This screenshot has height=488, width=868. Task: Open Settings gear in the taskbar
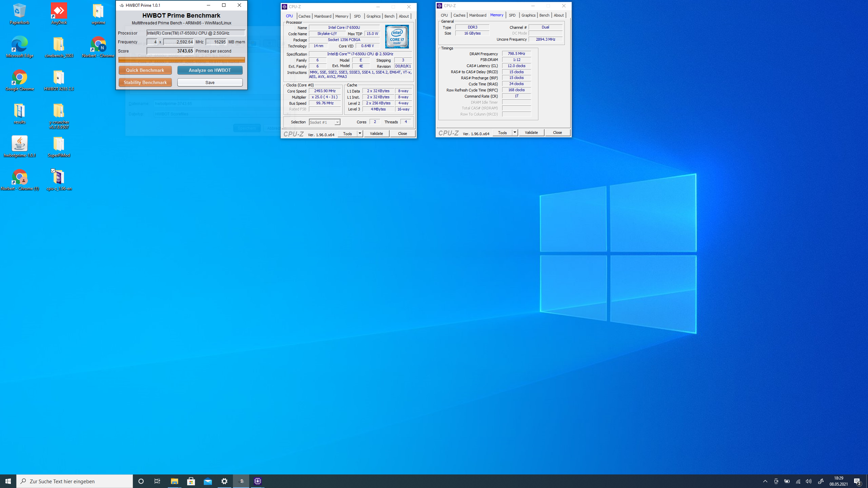tap(224, 481)
